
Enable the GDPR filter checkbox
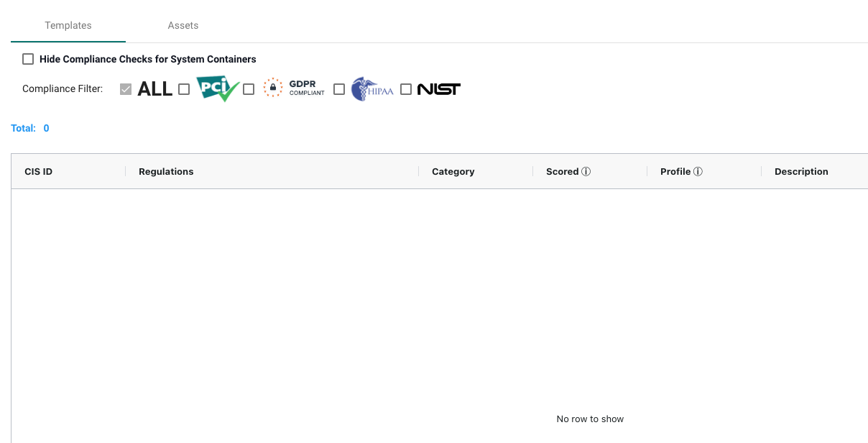click(249, 88)
